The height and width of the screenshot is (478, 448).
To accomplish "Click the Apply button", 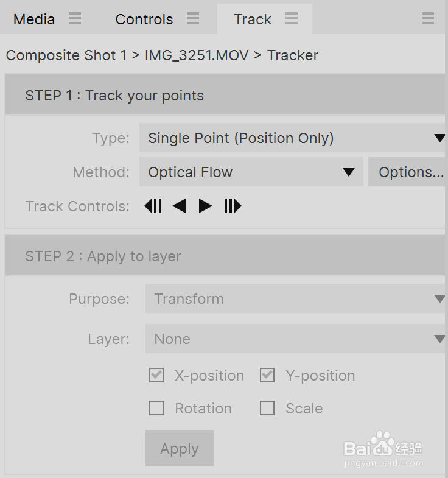I will pos(180,448).
